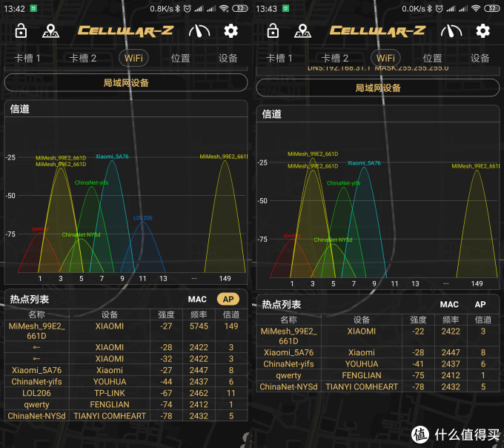Viewport: 504px width, 448px height.
Task: Tap the Xiaomi_5A76 row in right hotspot list
Action: click(x=378, y=352)
